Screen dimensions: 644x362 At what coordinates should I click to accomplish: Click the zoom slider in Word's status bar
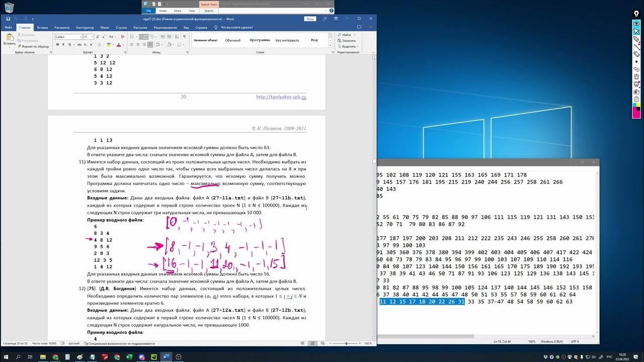pyautogui.click(x=346, y=343)
